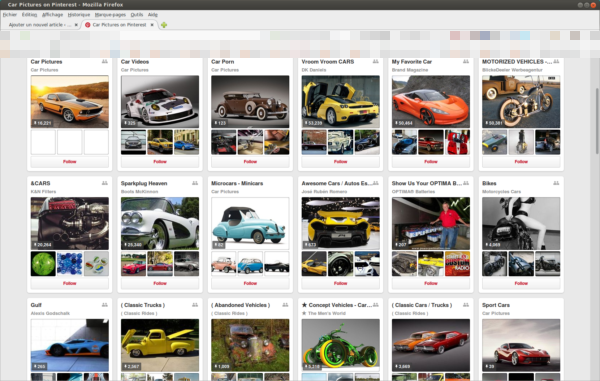600x381 pixels.
Task: Open the yellow classic truck cover image
Action: pyautogui.click(x=160, y=345)
